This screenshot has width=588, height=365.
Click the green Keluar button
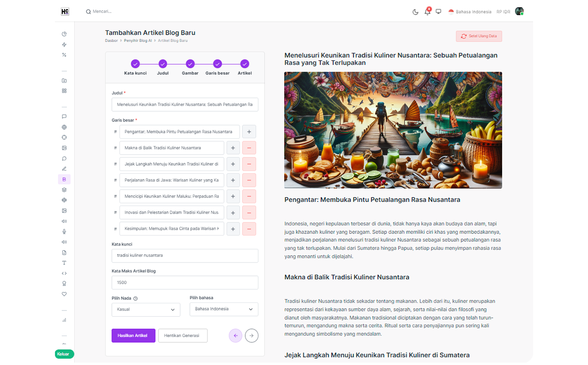pos(64,354)
